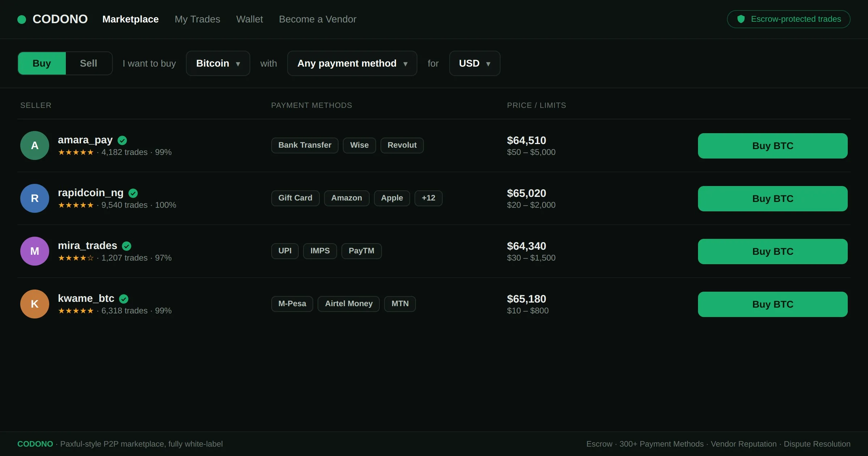
Task: Open amara_pay seller profile name
Action: pyautogui.click(x=85, y=140)
